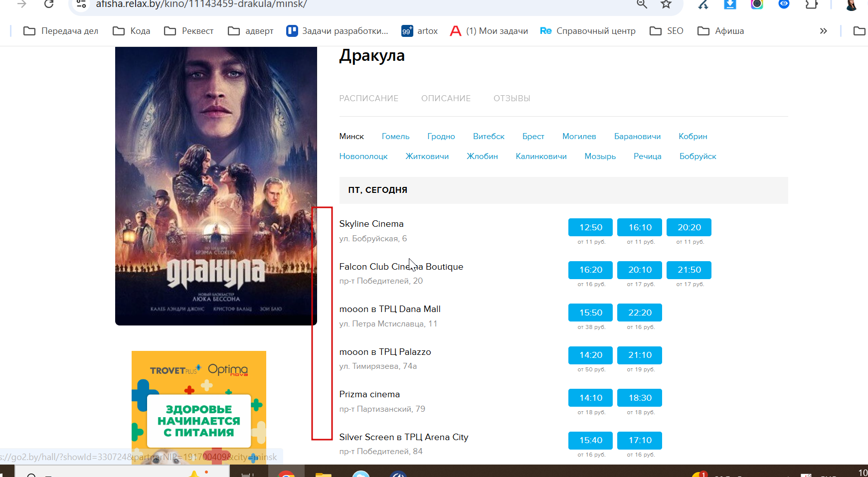Open artox bookmark
The image size is (868, 477).
pyautogui.click(x=420, y=31)
